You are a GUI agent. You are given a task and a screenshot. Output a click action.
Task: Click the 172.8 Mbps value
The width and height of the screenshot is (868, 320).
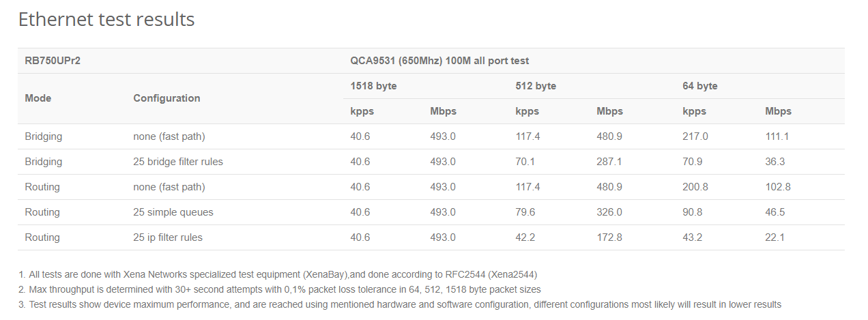tap(609, 237)
